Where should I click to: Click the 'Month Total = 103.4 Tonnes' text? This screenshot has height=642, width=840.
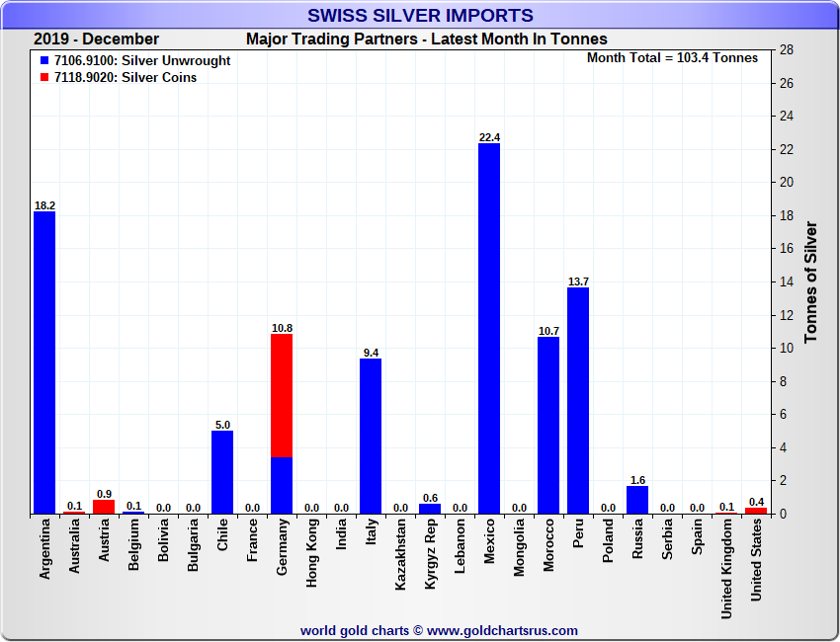pos(672,58)
